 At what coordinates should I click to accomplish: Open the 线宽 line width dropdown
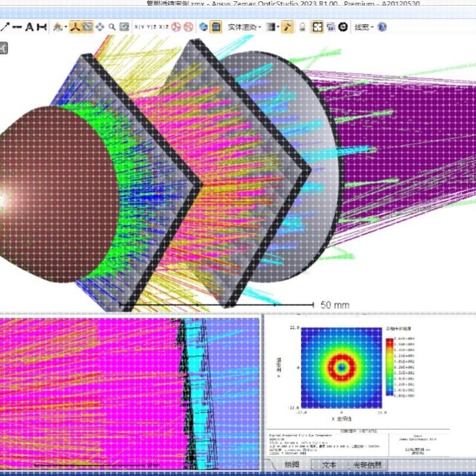[x=364, y=27]
